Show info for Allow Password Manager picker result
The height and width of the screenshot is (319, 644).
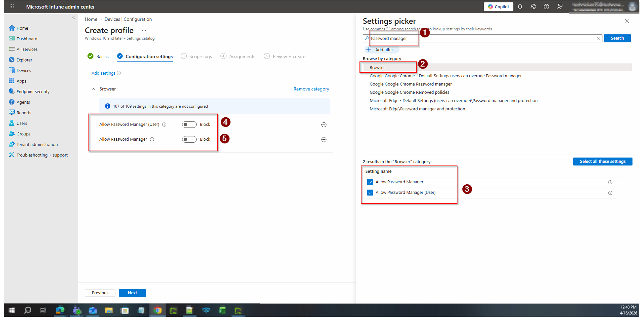click(610, 182)
